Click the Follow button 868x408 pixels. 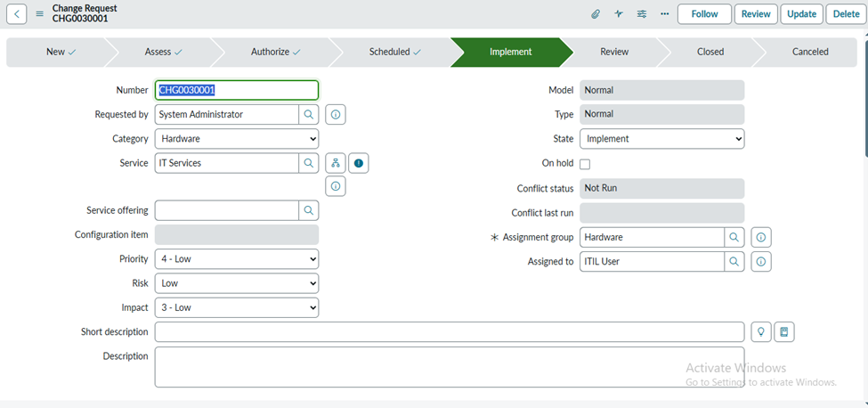pos(704,14)
